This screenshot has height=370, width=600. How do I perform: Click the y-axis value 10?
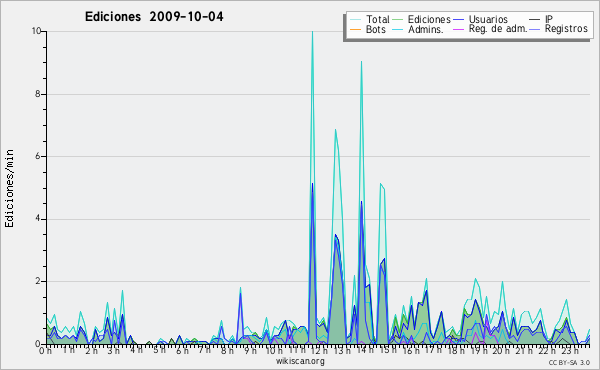(36, 31)
